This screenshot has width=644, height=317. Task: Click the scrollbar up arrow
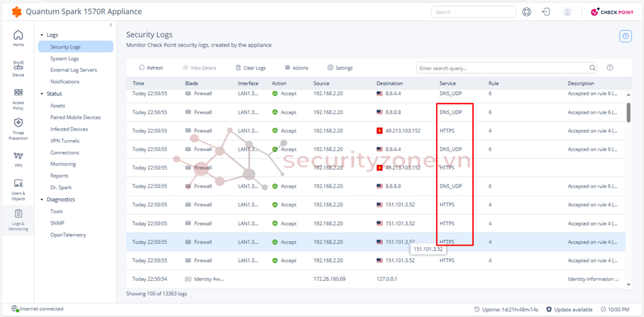tap(628, 95)
